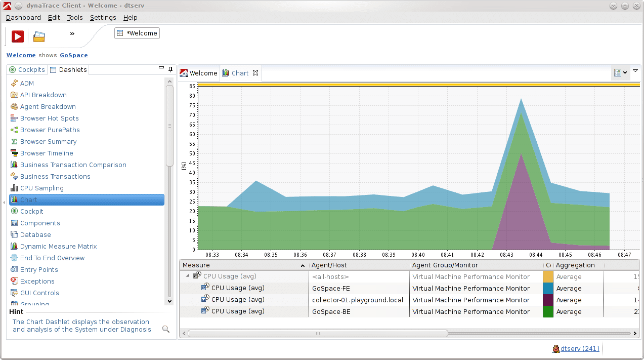The image size is (644, 360).
Task: Click the GoSpace-FE measure row icon
Action: [205, 288]
